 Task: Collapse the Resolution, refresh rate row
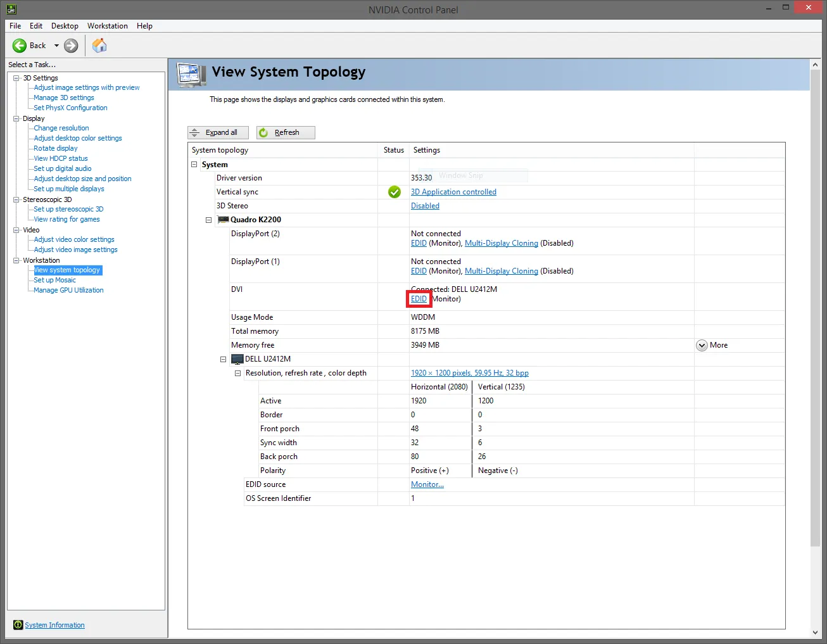point(238,374)
